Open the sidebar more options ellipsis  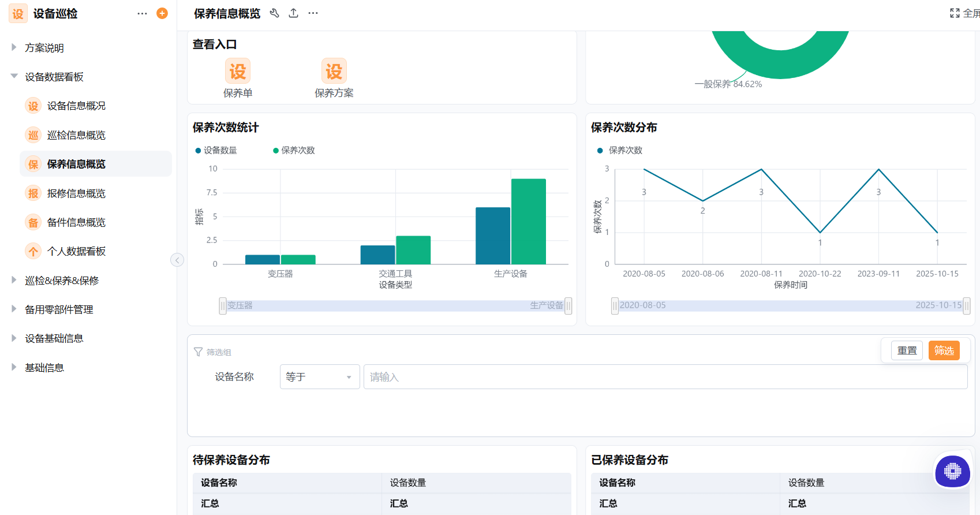tap(142, 13)
